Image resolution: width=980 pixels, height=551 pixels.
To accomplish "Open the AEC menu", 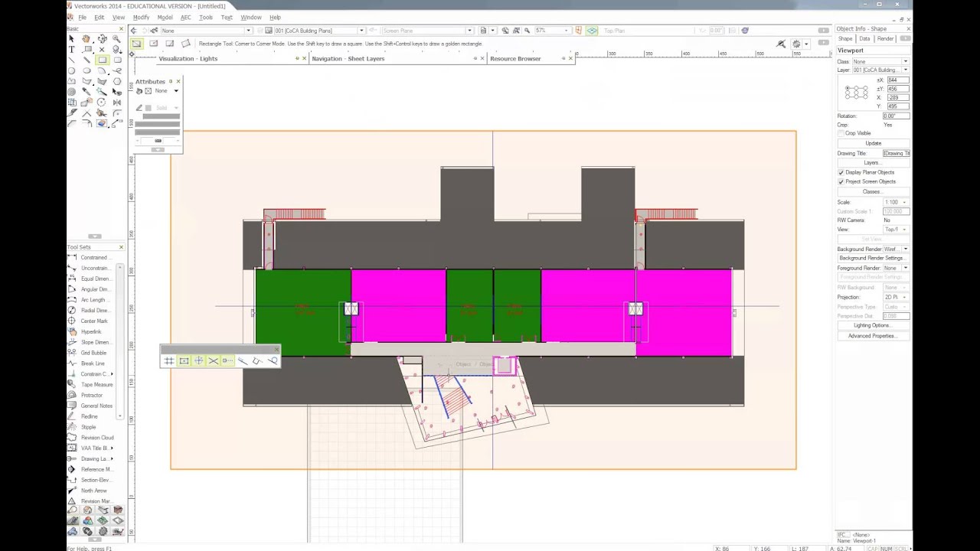I will [x=185, y=18].
